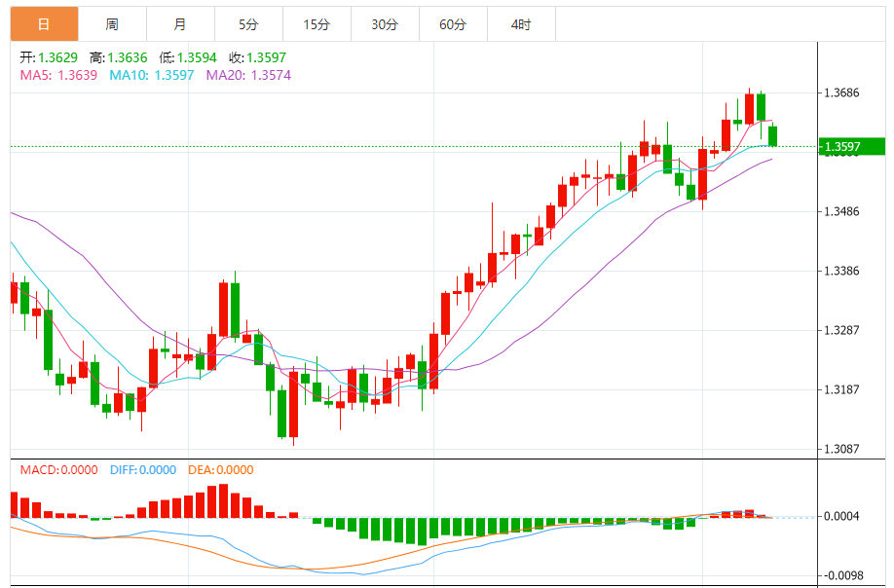Click the MA5: 1.3639 indicator label

pyautogui.click(x=58, y=75)
